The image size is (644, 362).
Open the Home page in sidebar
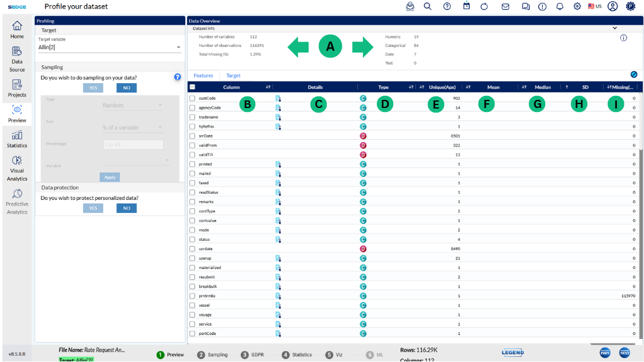click(17, 29)
